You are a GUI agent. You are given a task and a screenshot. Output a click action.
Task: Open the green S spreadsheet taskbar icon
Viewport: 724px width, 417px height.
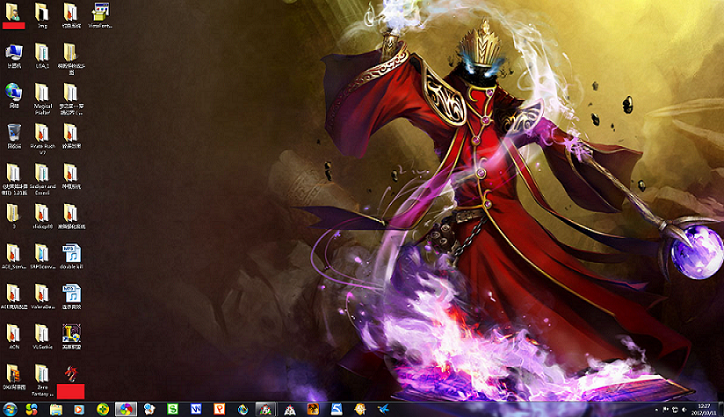point(172,409)
